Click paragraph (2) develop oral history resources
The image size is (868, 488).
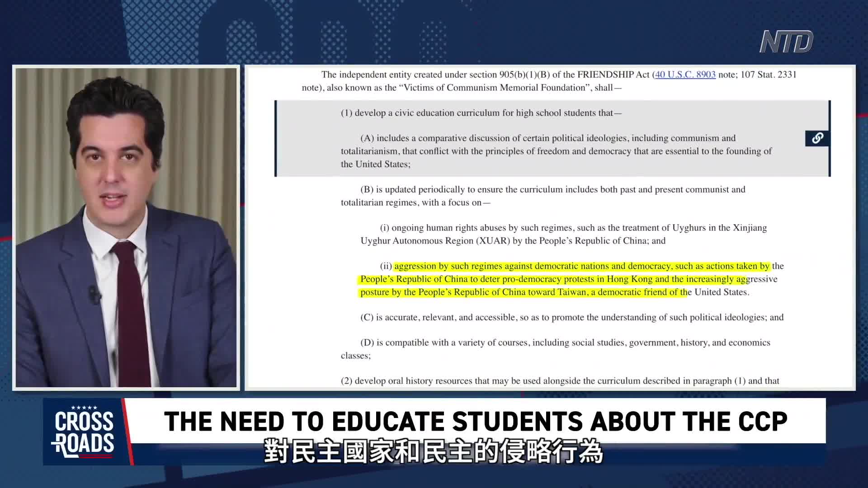click(x=560, y=381)
